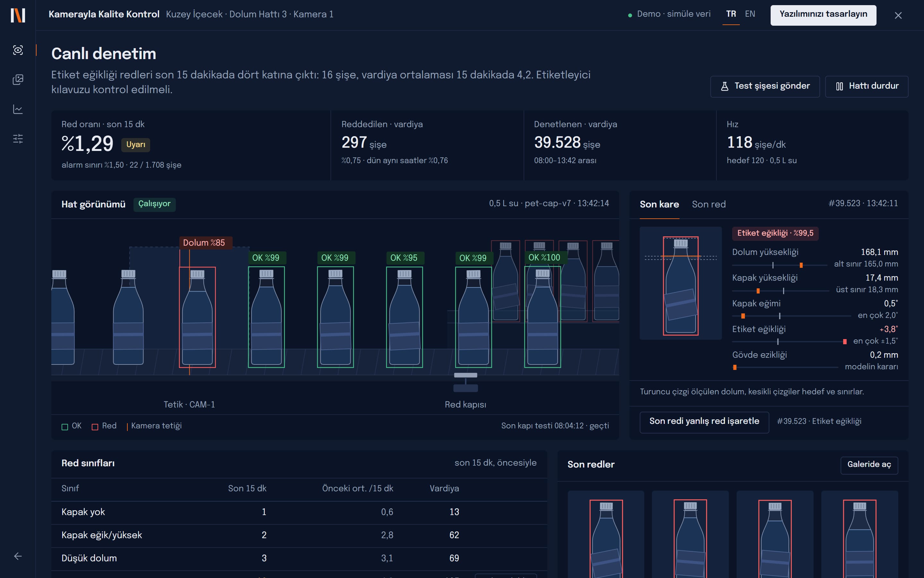Click the Kapak eğimi gauge bar
Viewport: 924px width, 578px height.
791,316
